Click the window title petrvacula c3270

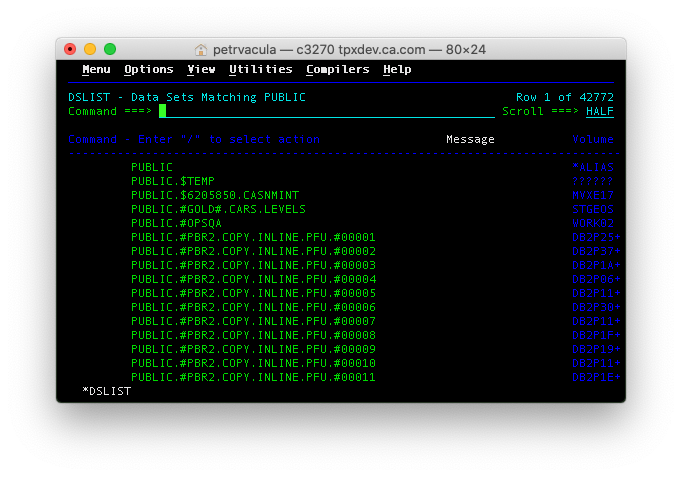pyautogui.click(x=349, y=50)
